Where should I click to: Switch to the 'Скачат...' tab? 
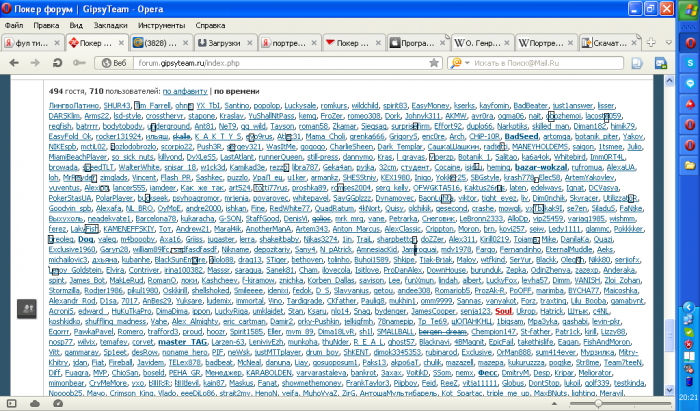[610, 43]
